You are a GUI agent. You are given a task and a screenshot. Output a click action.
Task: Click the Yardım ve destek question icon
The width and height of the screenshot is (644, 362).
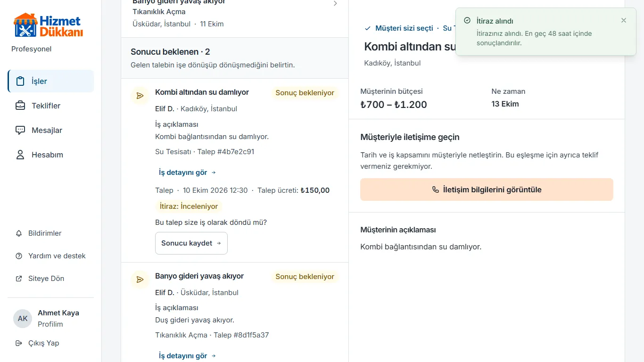(19, 256)
